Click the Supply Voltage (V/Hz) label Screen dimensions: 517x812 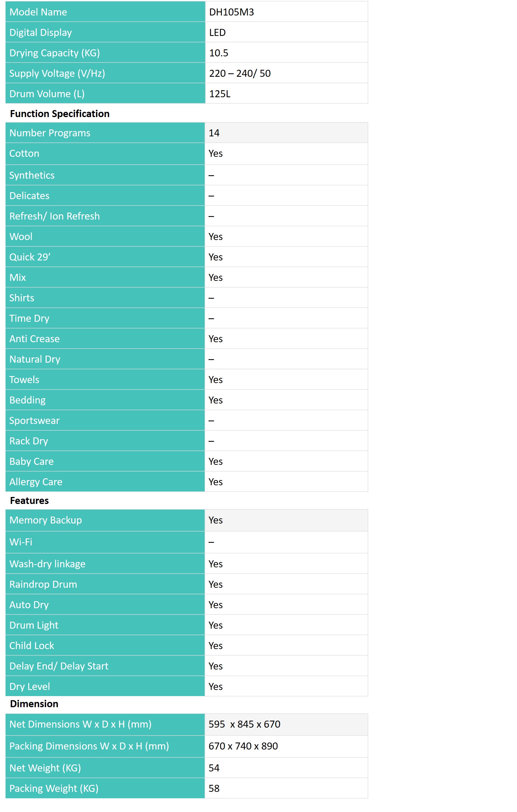click(x=57, y=74)
